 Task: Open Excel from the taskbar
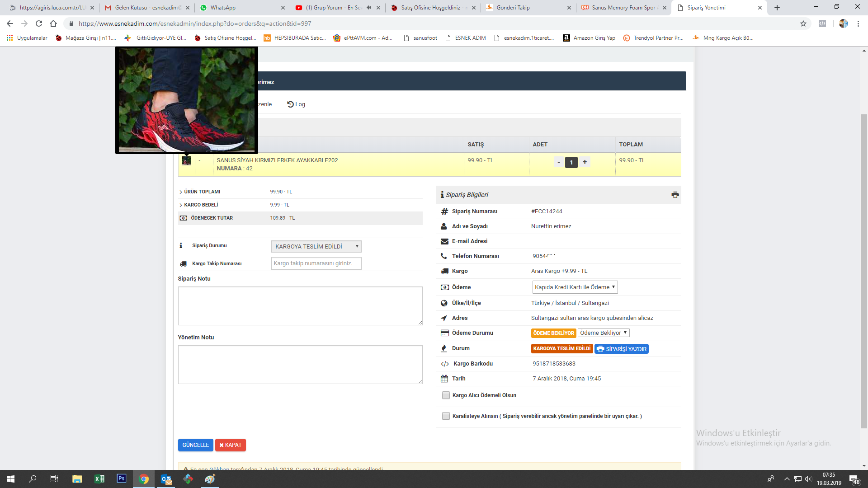[99, 479]
